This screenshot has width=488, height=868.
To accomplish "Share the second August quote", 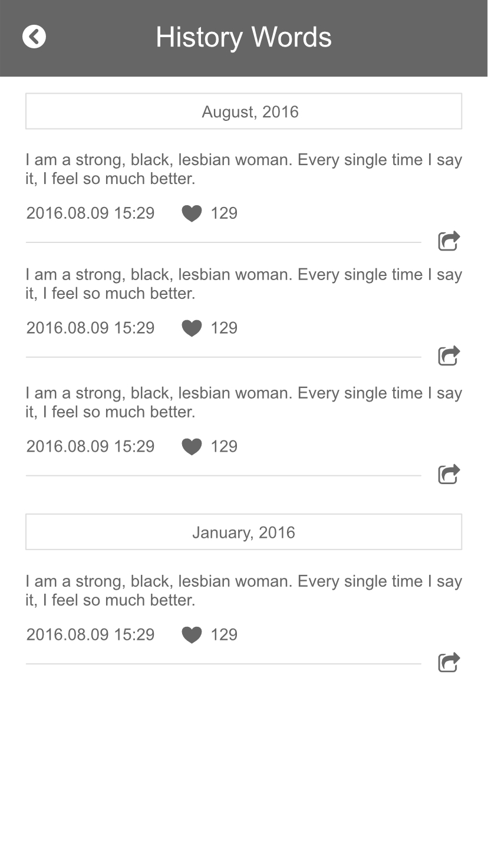I will tap(449, 356).
